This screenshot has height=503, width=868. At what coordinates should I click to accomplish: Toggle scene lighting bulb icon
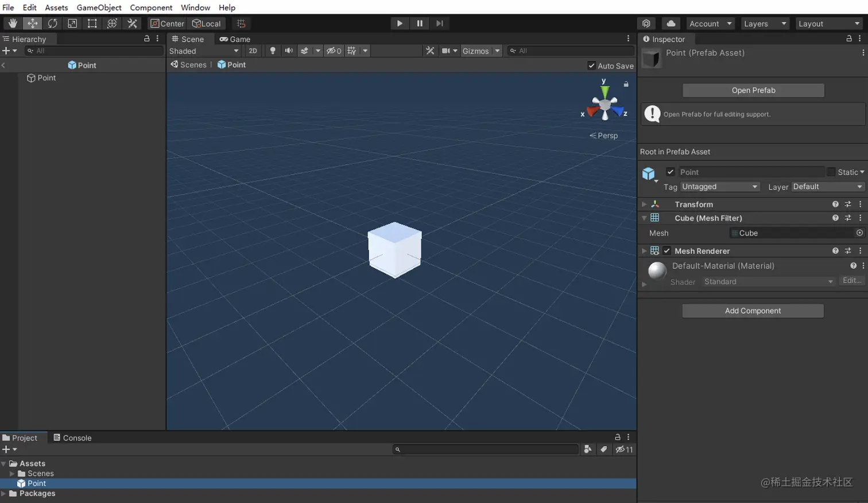click(273, 51)
